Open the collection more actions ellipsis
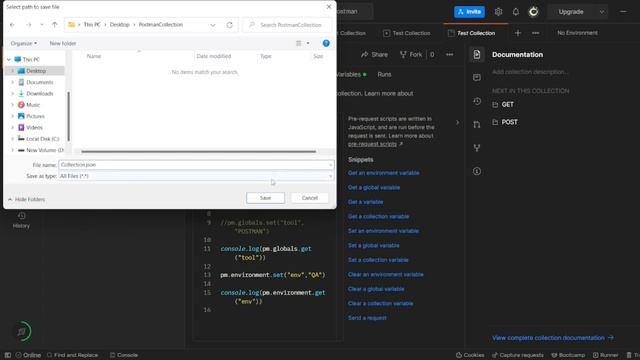640x360 pixels. 449,55
